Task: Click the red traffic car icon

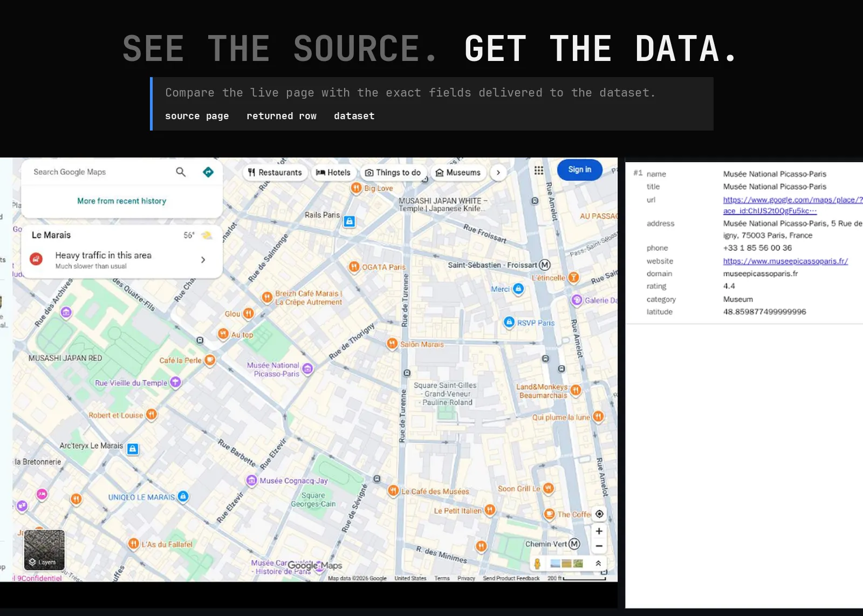Action: coord(36,259)
